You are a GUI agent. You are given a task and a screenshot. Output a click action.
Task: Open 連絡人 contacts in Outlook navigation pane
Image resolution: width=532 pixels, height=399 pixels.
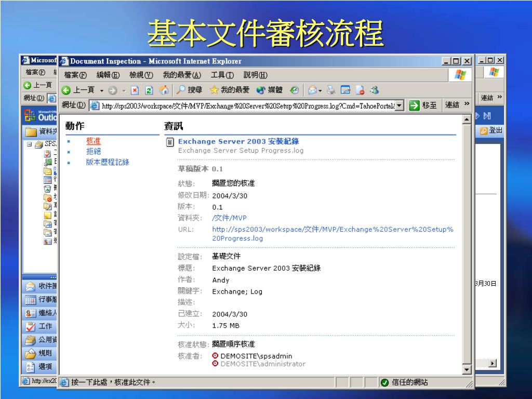41,313
